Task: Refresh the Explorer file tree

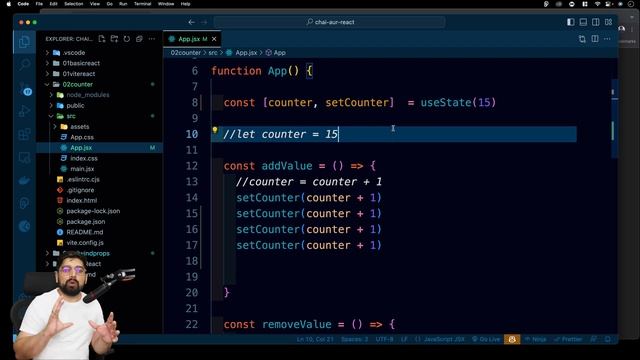Action: (x=127, y=39)
